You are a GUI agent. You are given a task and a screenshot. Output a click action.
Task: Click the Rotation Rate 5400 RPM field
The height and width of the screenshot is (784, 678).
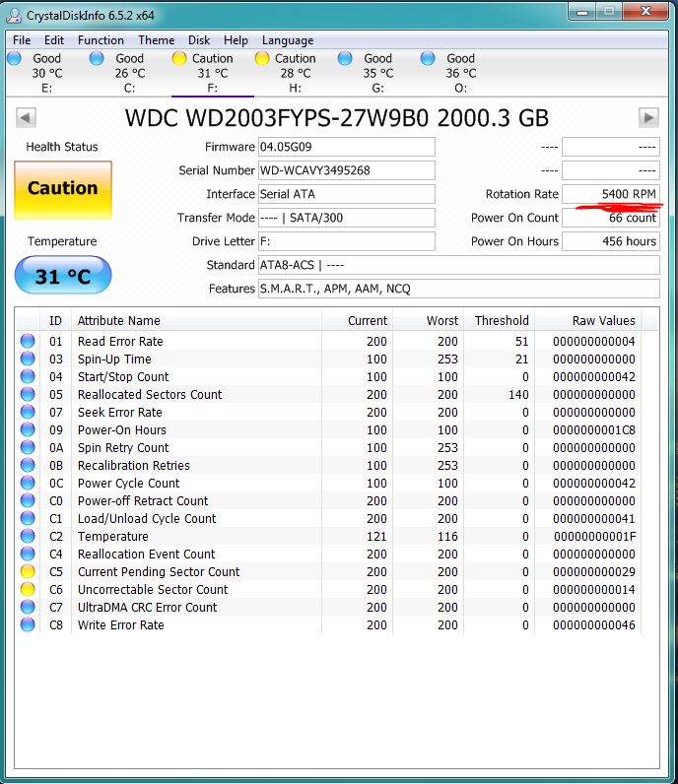[611, 194]
